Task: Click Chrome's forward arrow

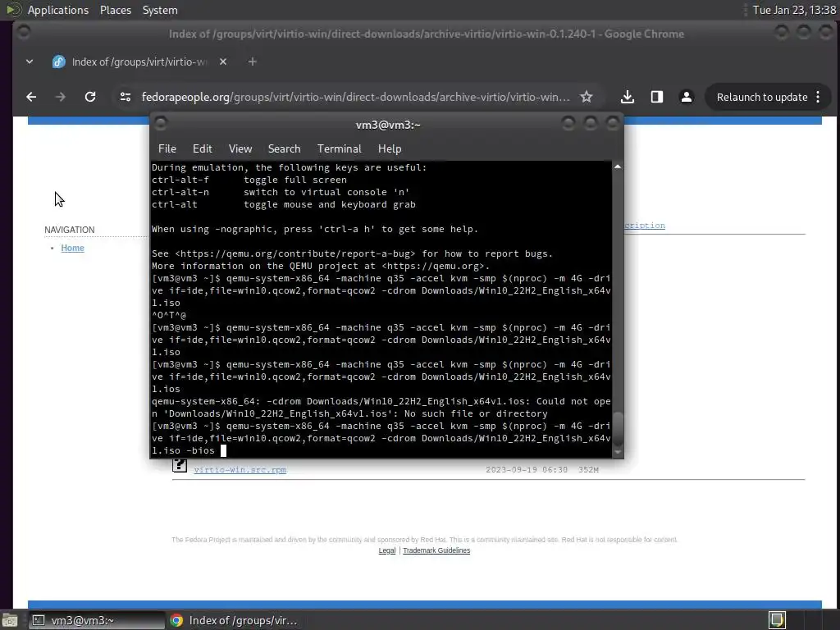Action: pyautogui.click(x=61, y=97)
